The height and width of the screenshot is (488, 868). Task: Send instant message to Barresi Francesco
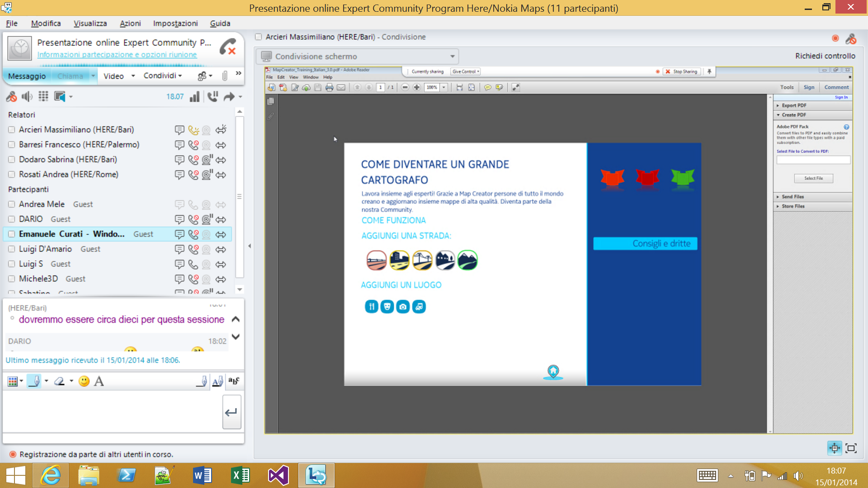coord(179,145)
